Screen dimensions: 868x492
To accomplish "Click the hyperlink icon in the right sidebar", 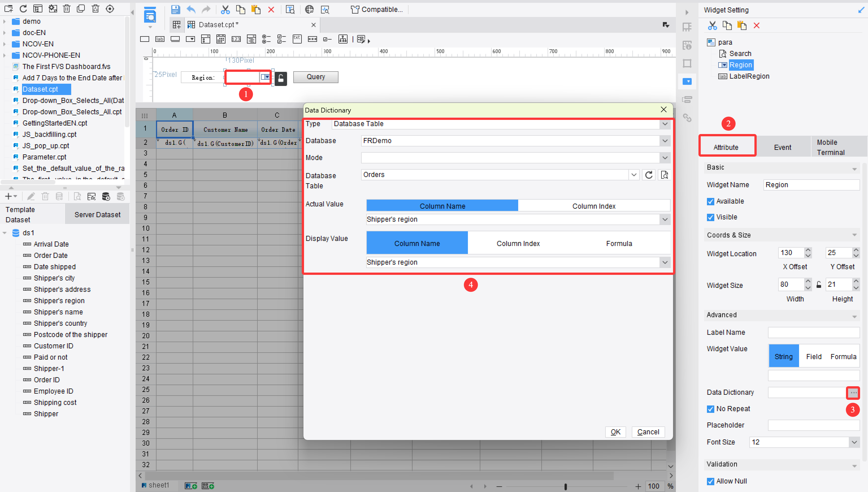I will point(687,118).
